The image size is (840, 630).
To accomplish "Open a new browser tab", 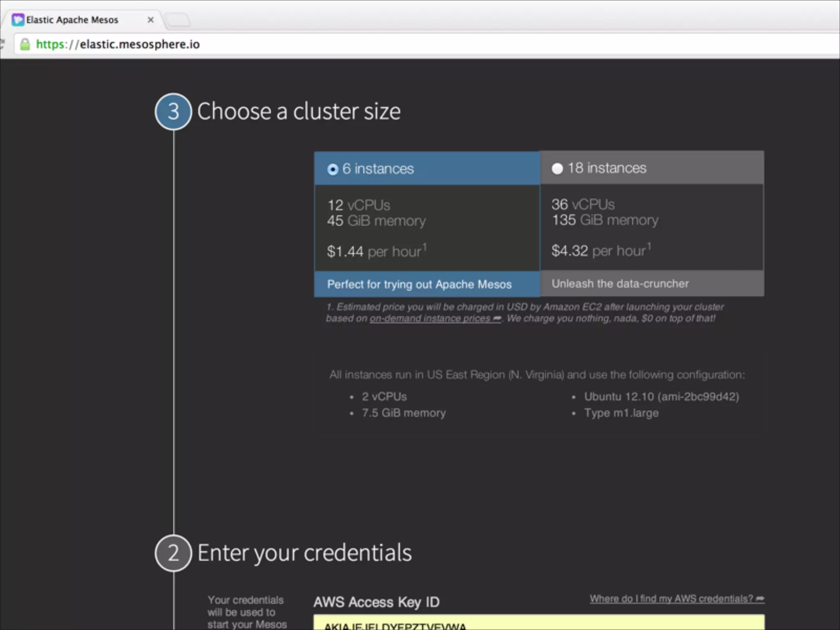I will [177, 20].
